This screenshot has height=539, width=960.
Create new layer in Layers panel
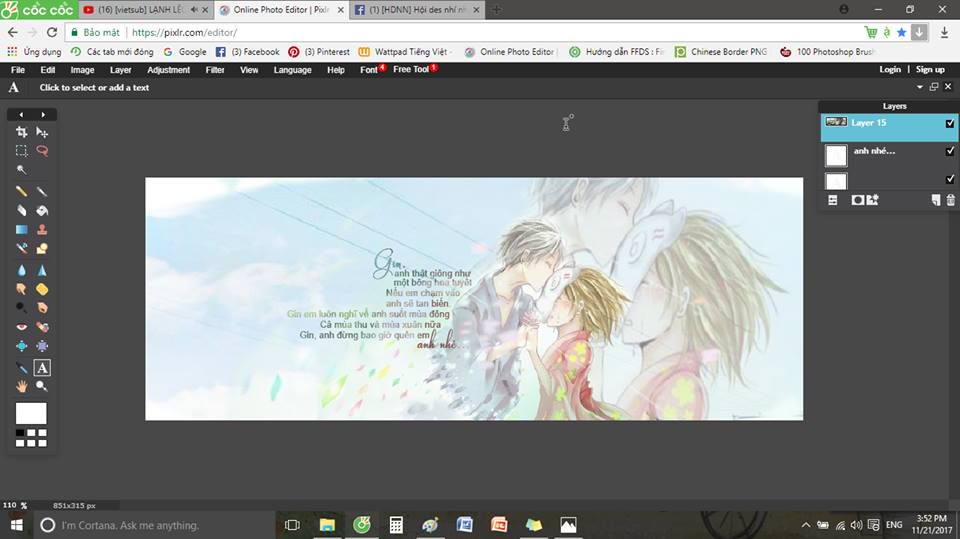936,200
